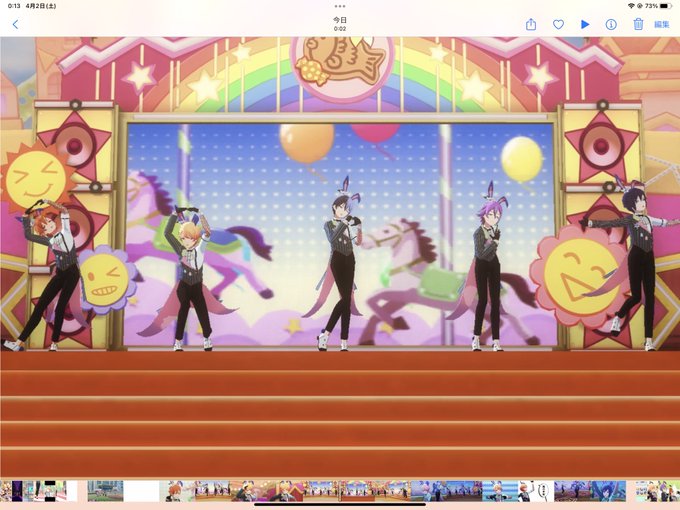Show the info panel for this video

(611, 25)
